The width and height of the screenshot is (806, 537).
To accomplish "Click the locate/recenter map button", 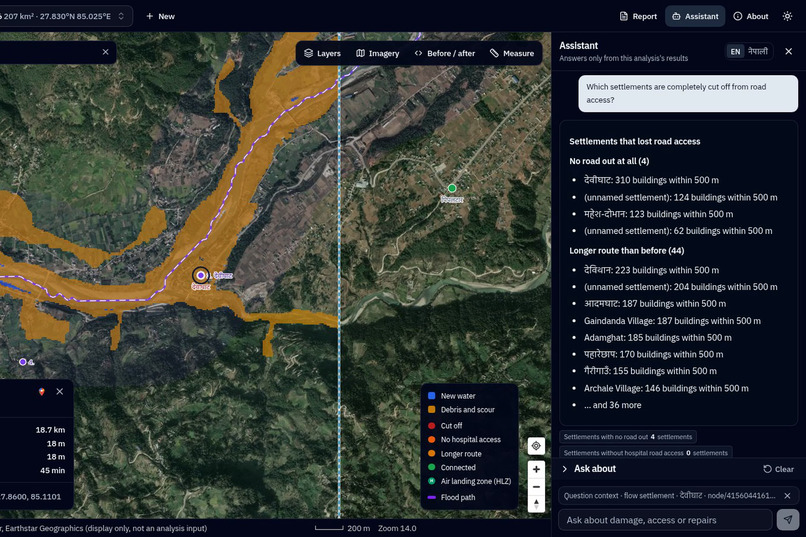I will pos(536,446).
